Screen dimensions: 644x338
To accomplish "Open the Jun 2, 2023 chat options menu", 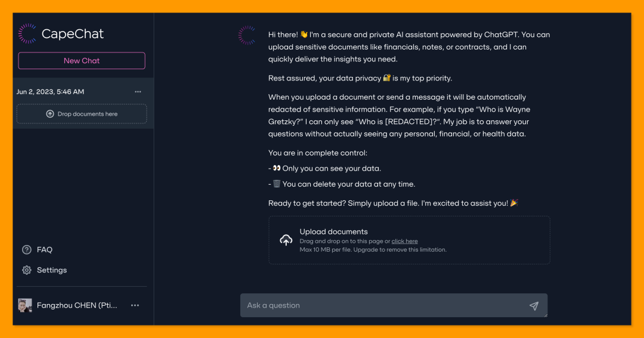I will tap(138, 92).
